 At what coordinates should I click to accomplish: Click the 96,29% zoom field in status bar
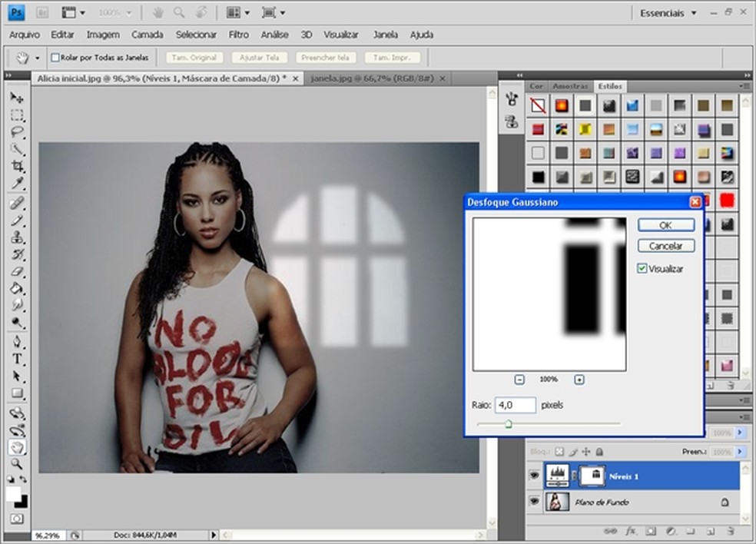pos(48,536)
